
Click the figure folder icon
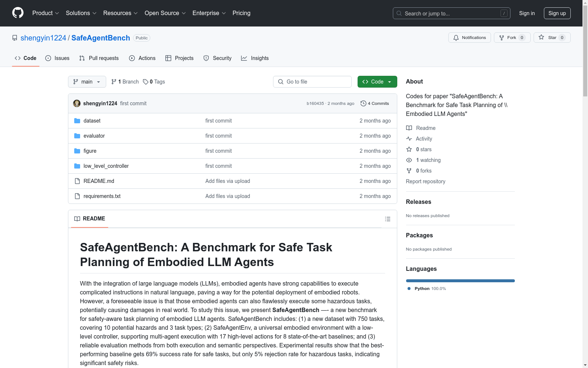point(77,151)
